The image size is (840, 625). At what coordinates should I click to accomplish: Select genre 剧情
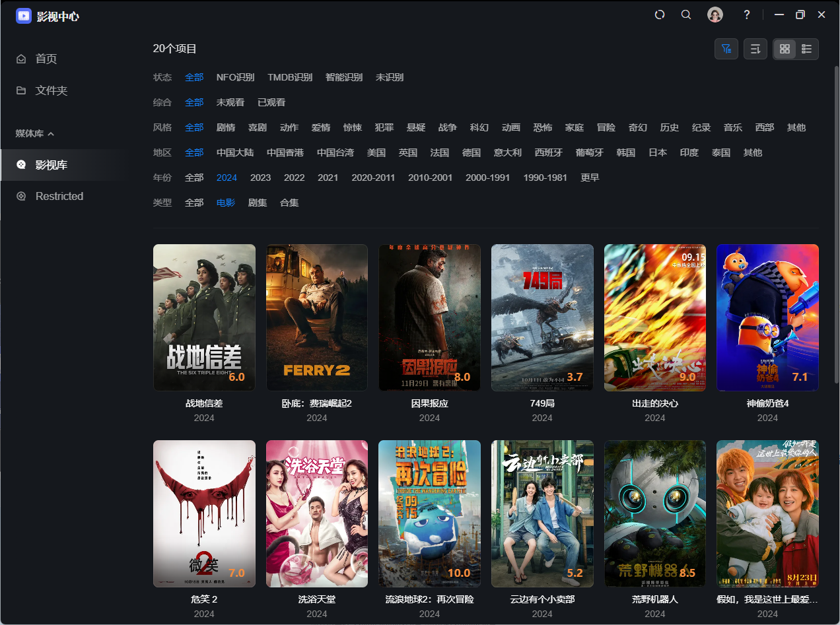coord(226,127)
